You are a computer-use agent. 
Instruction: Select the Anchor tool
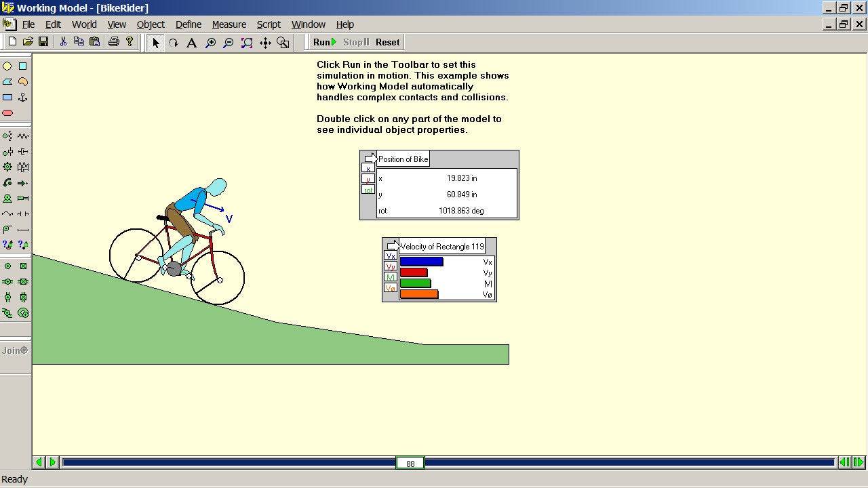[23, 98]
